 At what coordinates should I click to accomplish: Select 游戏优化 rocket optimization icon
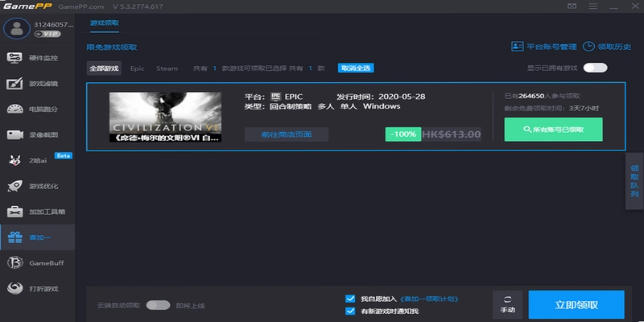pos(14,186)
